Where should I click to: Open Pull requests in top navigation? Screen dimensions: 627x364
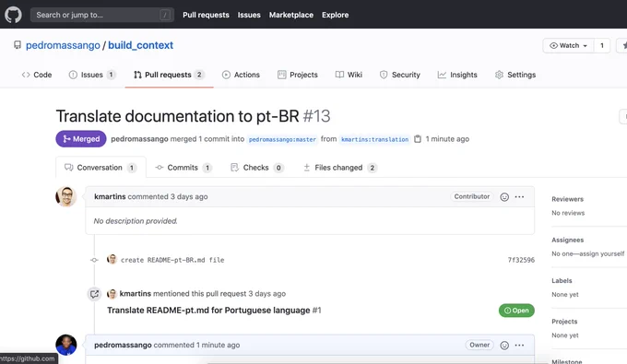pyautogui.click(x=206, y=15)
